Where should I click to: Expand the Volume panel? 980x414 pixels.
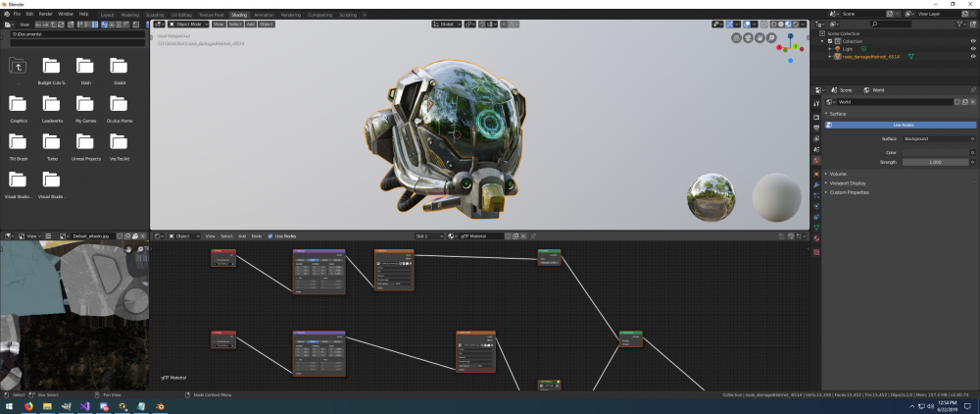(x=837, y=174)
